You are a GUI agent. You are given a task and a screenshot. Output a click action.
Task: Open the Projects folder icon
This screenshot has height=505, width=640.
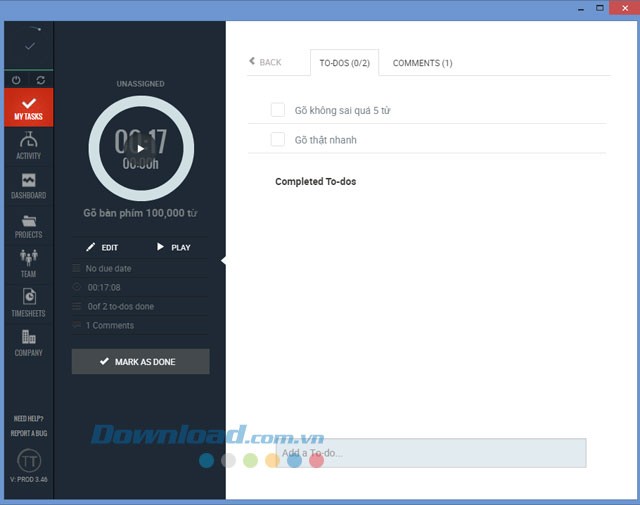28,225
